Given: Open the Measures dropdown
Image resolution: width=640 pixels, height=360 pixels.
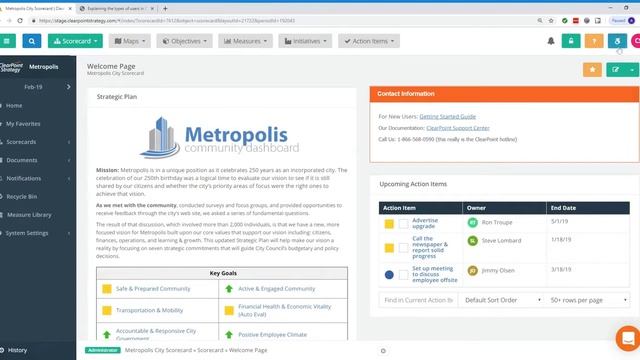Looking at the screenshot, I should coord(245,41).
